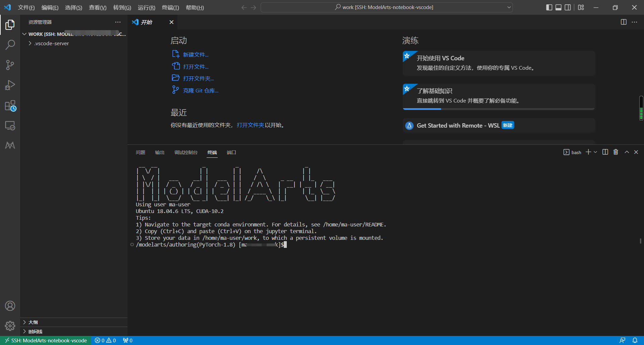The width and height of the screenshot is (644, 345).
Task: Switch to the 问题 panel tab
Action: tap(141, 152)
